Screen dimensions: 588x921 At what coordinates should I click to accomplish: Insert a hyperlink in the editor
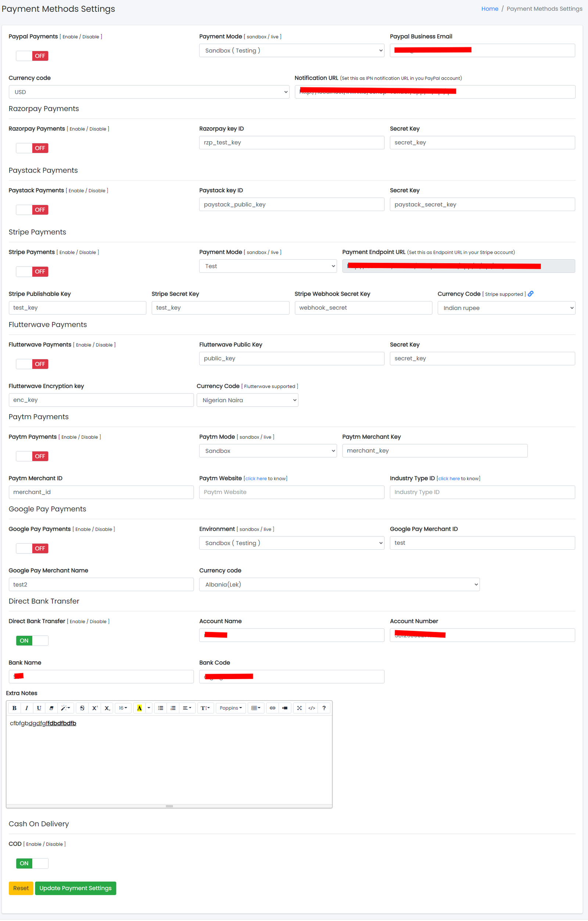pyautogui.click(x=273, y=708)
